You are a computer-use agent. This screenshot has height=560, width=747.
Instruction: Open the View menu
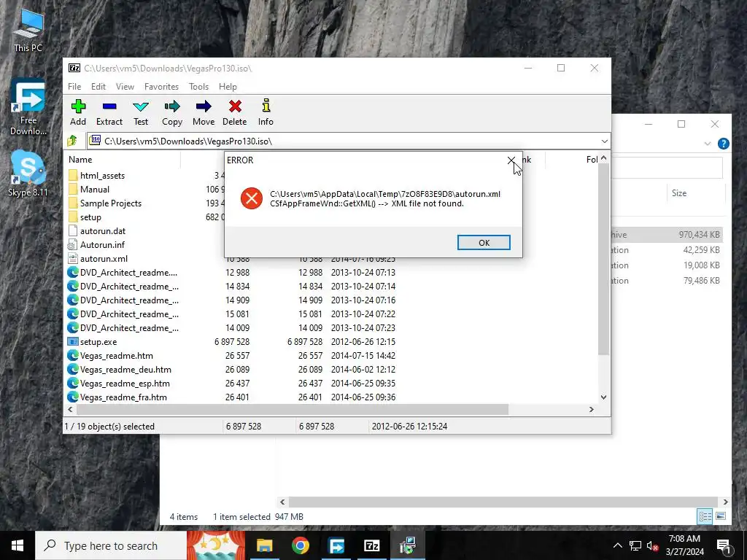[x=125, y=87]
